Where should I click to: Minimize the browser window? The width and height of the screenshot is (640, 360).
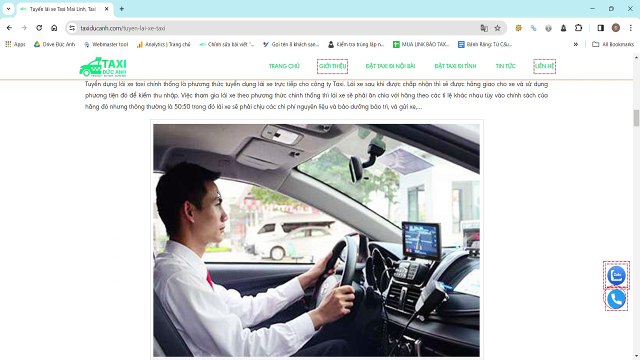click(592, 9)
